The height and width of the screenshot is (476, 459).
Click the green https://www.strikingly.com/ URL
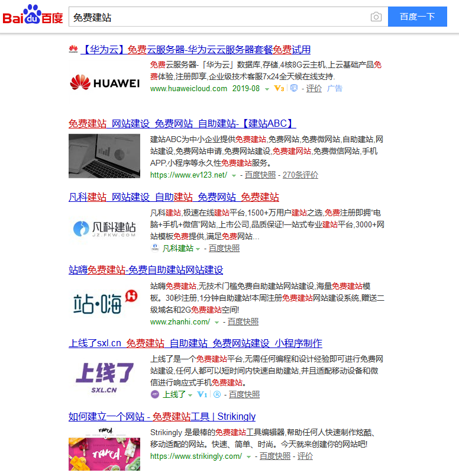(x=196, y=456)
